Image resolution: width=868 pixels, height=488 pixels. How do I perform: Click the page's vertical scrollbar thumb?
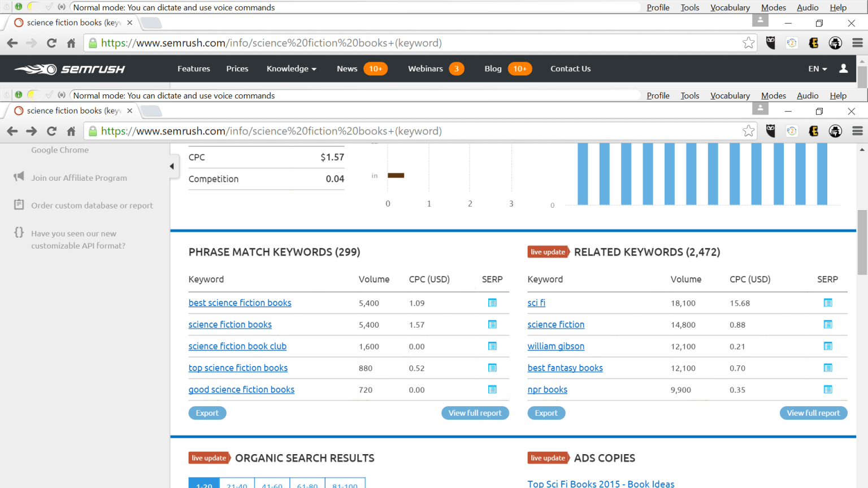tap(862, 242)
